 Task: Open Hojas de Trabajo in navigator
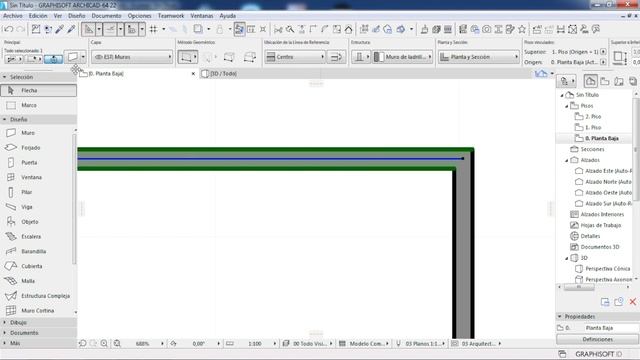[600, 225]
